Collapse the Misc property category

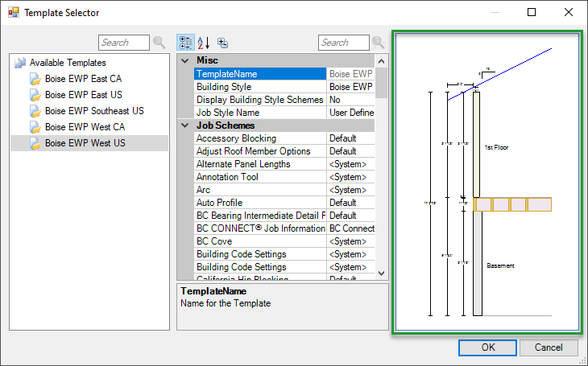[x=185, y=60]
